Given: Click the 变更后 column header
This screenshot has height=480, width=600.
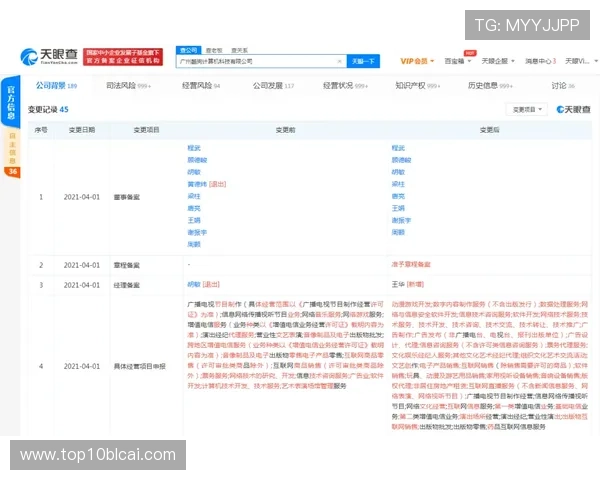Looking at the screenshot, I should [x=489, y=130].
